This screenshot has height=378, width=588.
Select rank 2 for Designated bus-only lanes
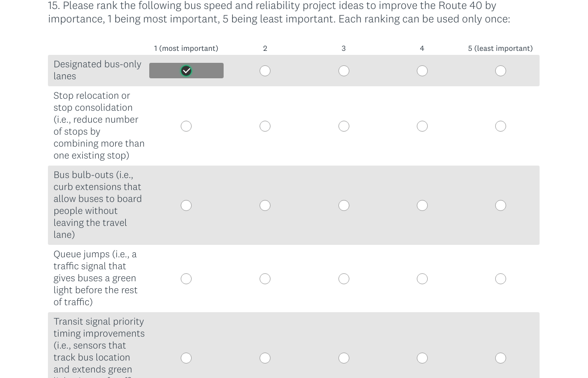coord(265,71)
